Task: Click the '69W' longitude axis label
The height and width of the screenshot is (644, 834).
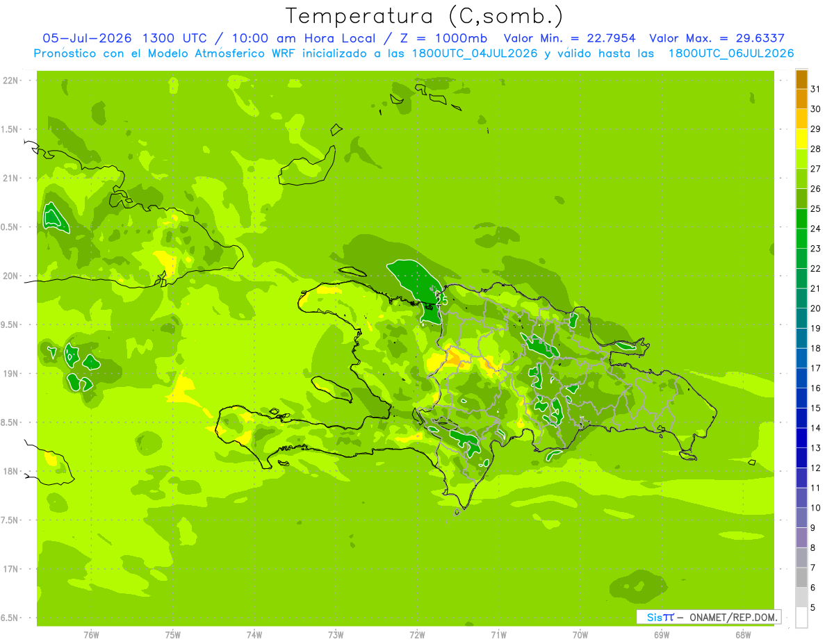Action: pos(662,635)
